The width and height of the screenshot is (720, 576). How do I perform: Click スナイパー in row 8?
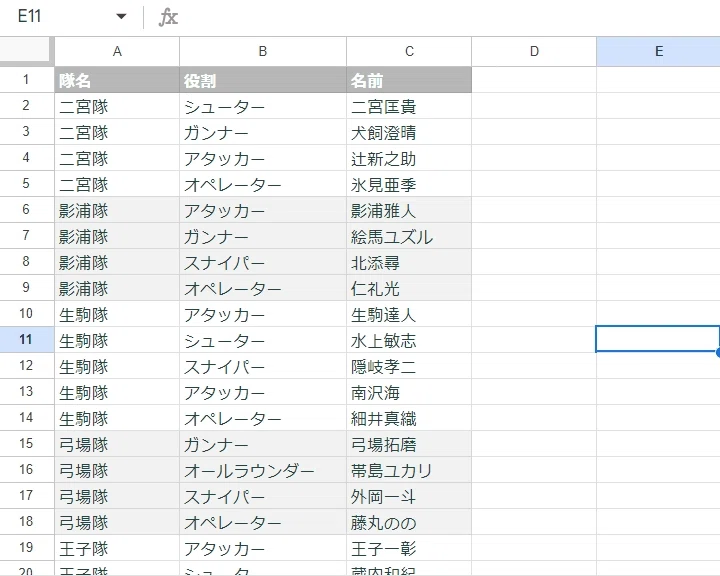[263, 262]
